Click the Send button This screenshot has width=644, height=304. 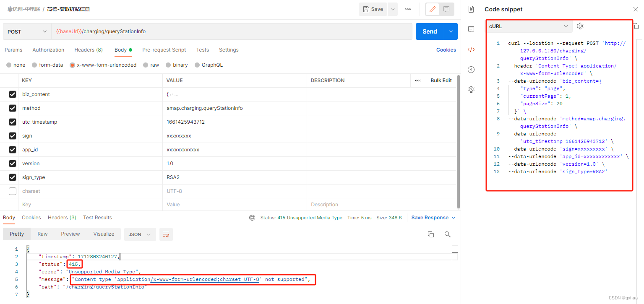429,31
